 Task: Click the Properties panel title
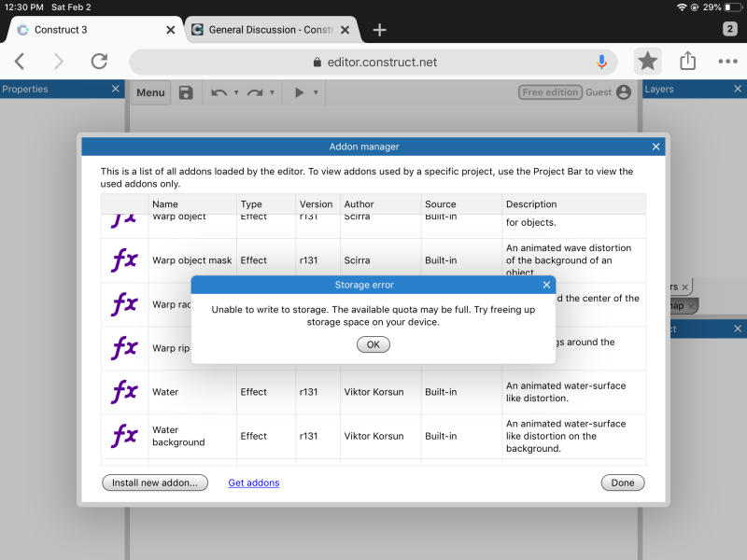click(x=25, y=89)
